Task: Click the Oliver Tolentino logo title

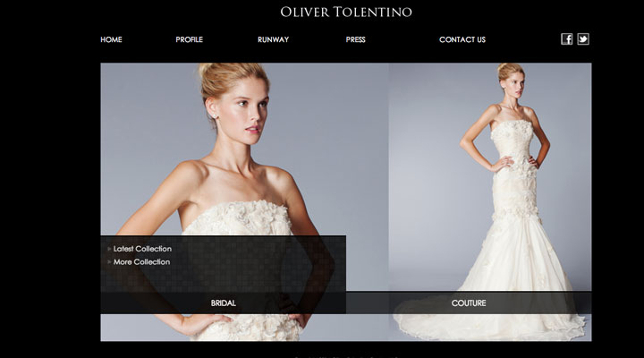Action: [x=346, y=13]
